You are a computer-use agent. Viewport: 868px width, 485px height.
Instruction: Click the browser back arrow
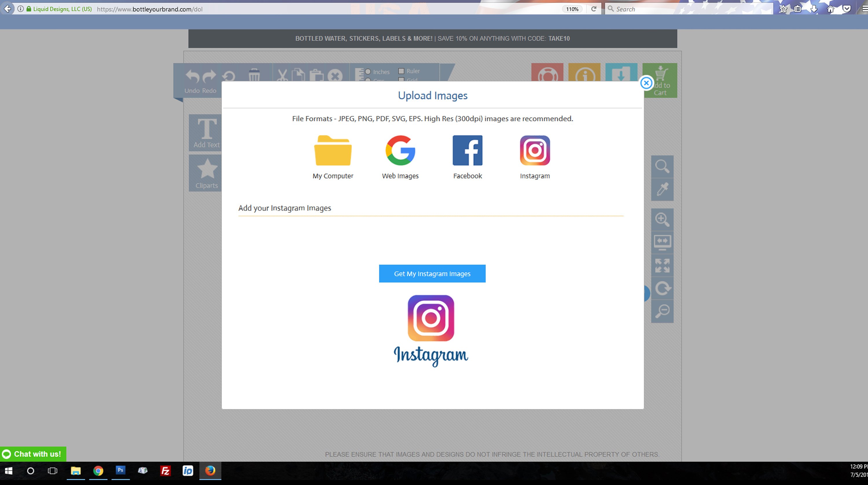coord(7,9)
